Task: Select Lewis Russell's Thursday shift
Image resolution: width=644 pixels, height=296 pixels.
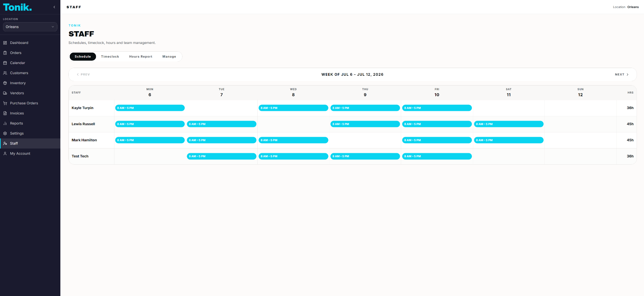Action: (365, 124)
